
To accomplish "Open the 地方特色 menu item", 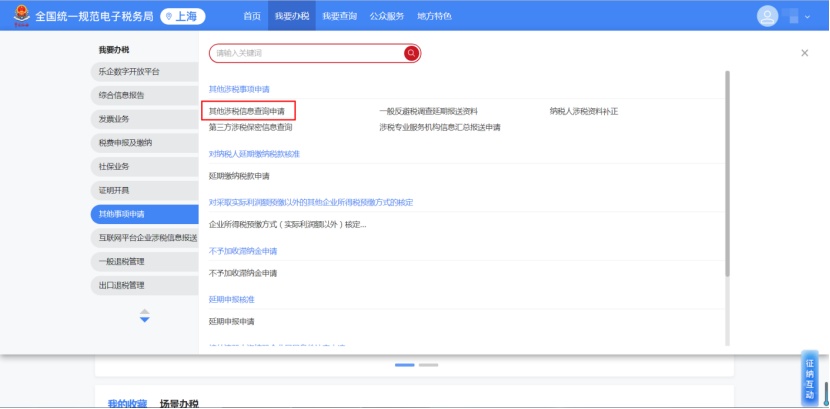I will (x=434, y=17).
